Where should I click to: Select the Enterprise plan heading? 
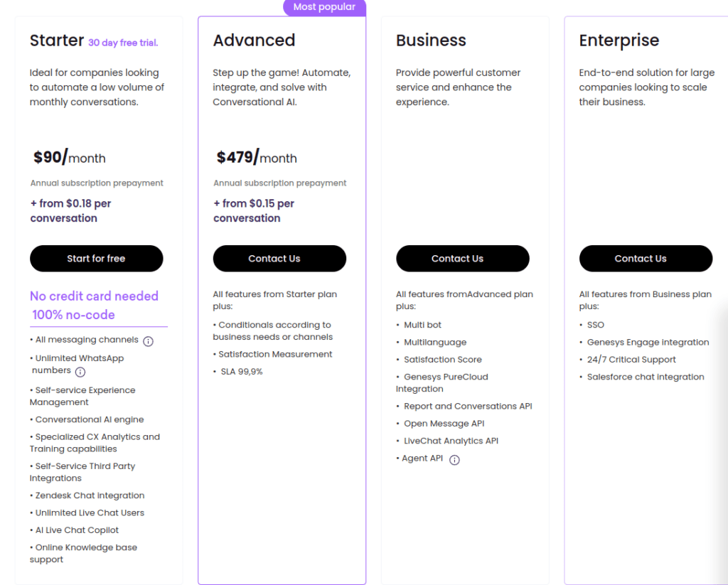coord(619,41)
